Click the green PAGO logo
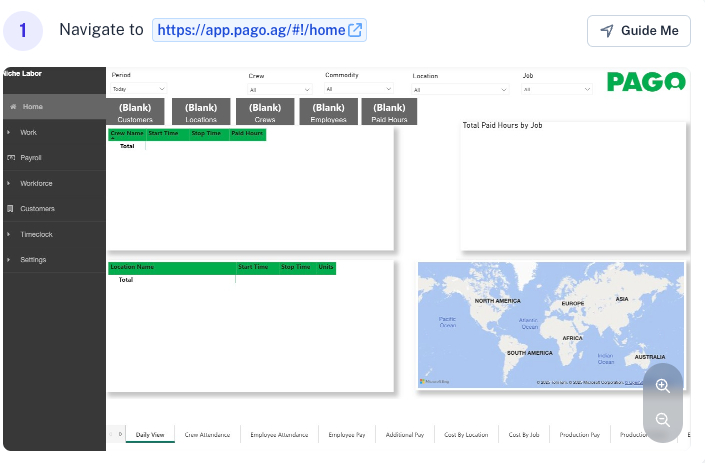 pos(645,82)
